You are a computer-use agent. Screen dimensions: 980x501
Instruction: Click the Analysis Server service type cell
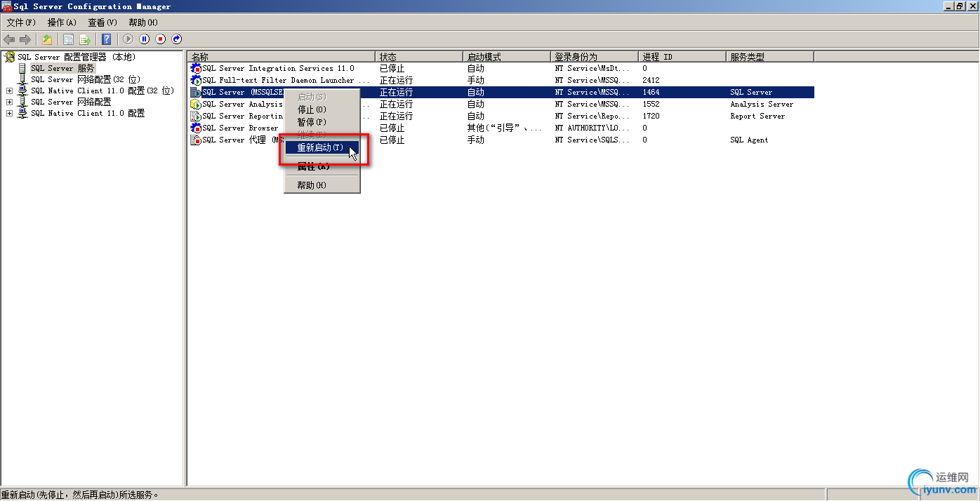pos(762,105)
